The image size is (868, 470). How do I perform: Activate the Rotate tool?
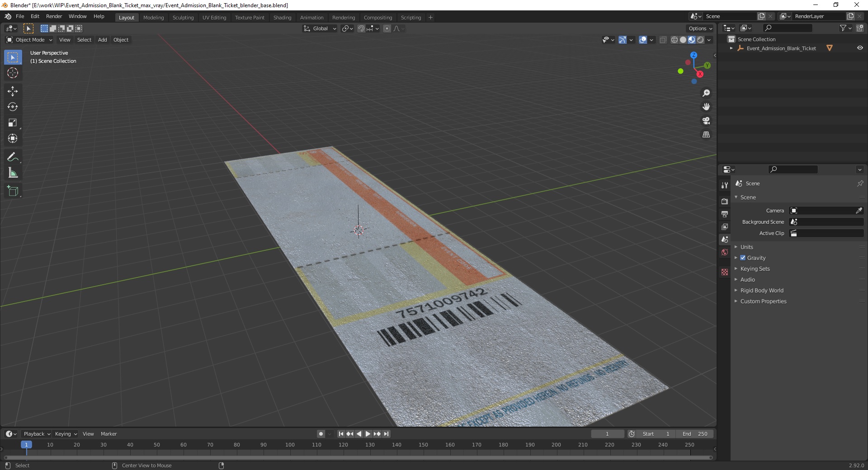coord(13,107)
